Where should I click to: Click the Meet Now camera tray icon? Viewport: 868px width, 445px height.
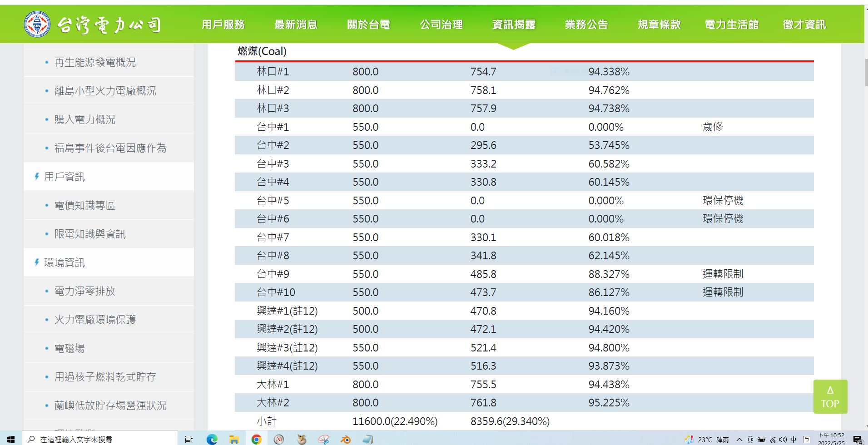click(750, 440)
